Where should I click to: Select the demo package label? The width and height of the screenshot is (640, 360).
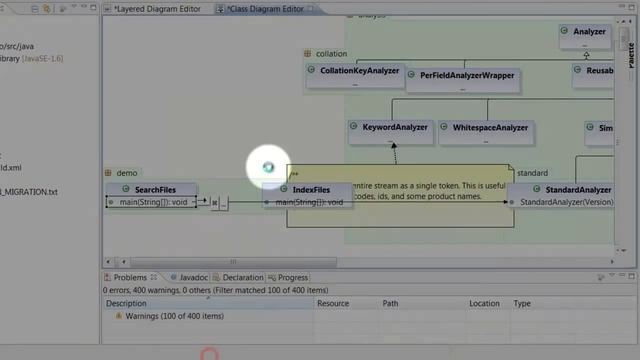(x=127, y=173)
